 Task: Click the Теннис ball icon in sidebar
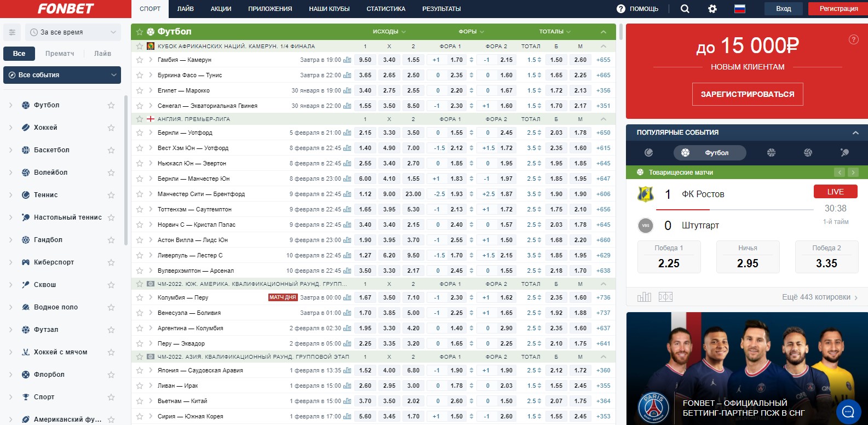click(x=26, y=195)
